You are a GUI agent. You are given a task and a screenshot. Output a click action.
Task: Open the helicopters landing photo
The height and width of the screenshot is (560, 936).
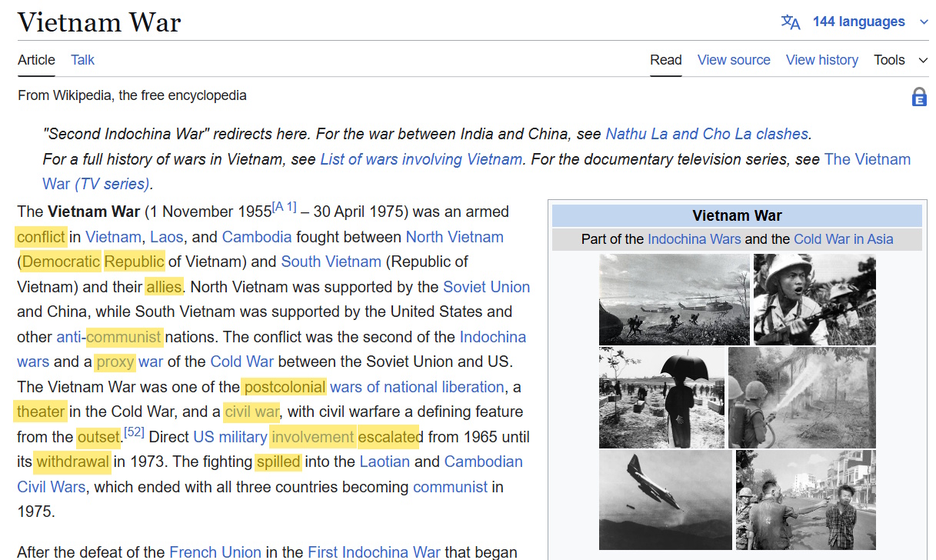(x=674, y=299)
